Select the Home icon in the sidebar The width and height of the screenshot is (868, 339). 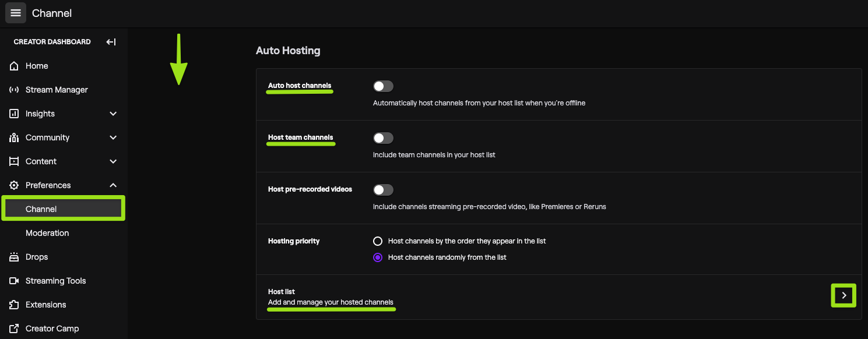pos(13,65)
